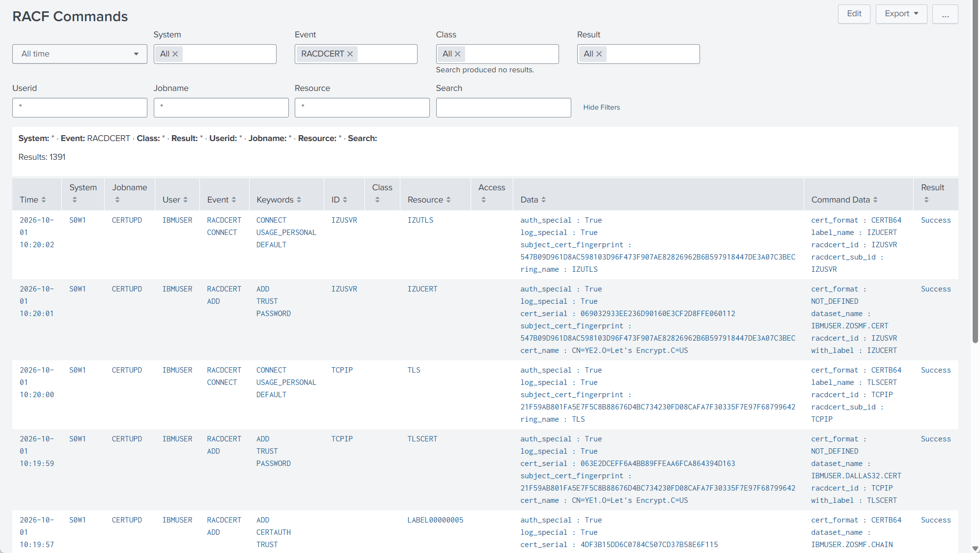Remove the All token in Class filter
The width and height of the screenshot is (980, 553).
tap(457, 54)
